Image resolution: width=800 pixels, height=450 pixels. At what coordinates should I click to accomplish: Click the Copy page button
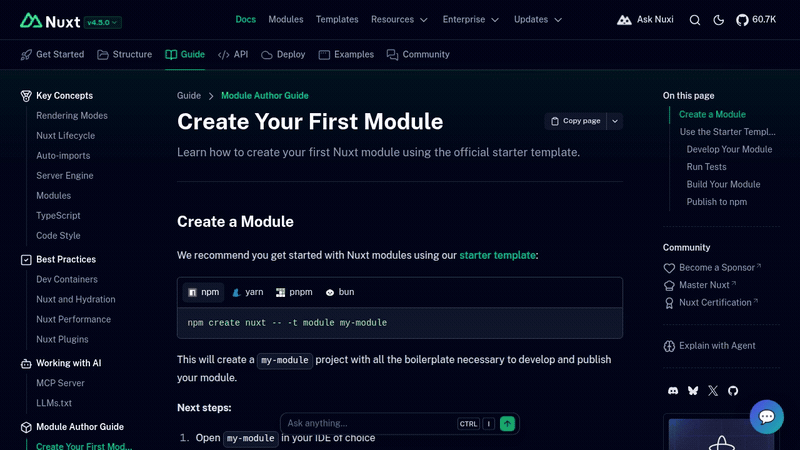(575, 121)
